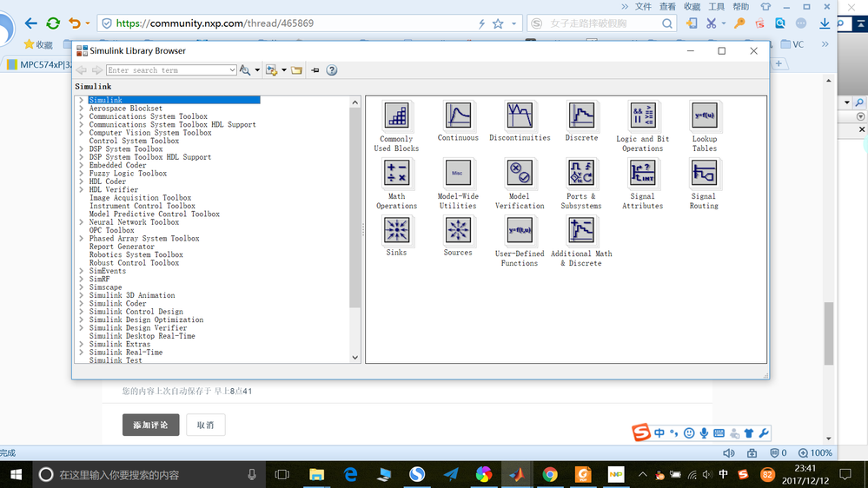
Task: Expand the Neural Network Toolbox node
Action: [x=82, y=222]
